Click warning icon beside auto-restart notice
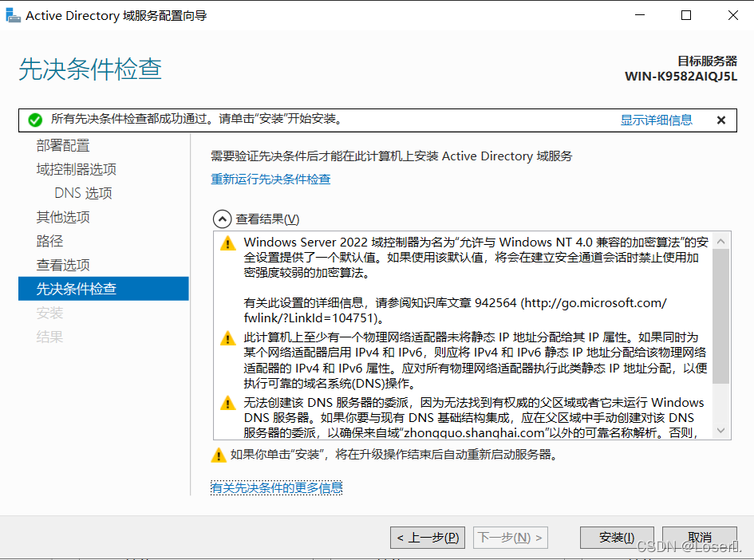 pos(218,455)
